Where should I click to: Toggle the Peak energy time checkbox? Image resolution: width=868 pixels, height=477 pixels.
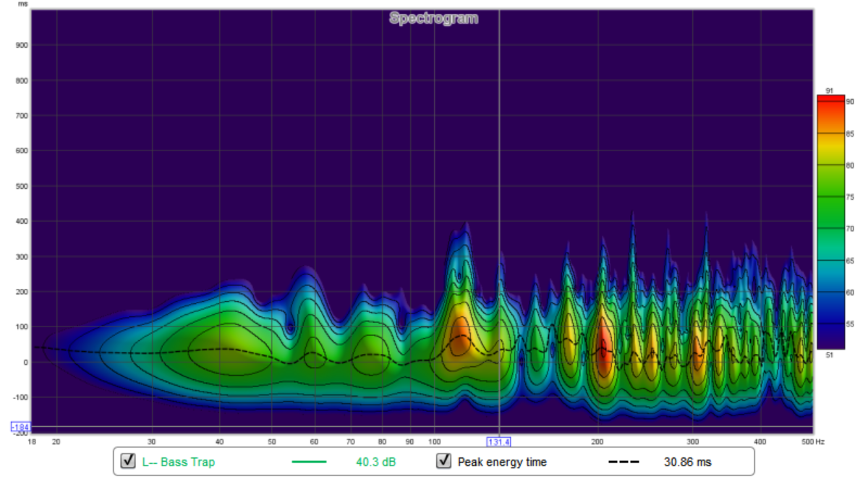[445, 461]
